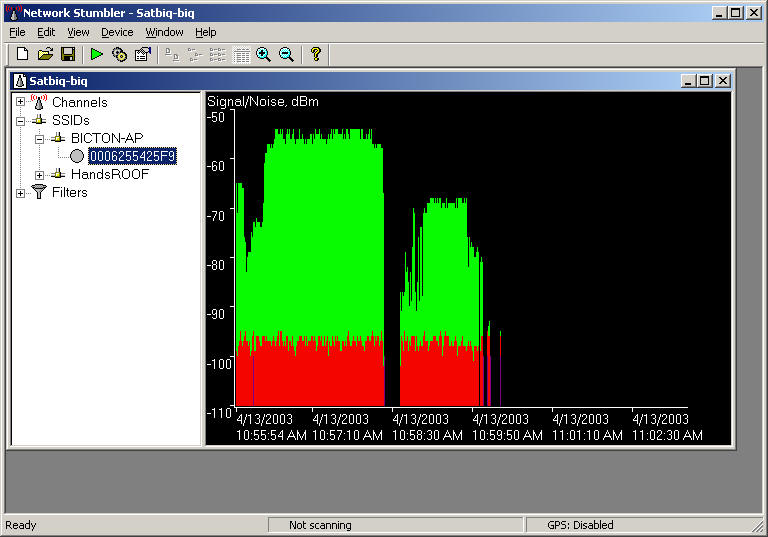Open the Help menu
This screenshot has width=768, height=537.
click(x=206, y=32)
